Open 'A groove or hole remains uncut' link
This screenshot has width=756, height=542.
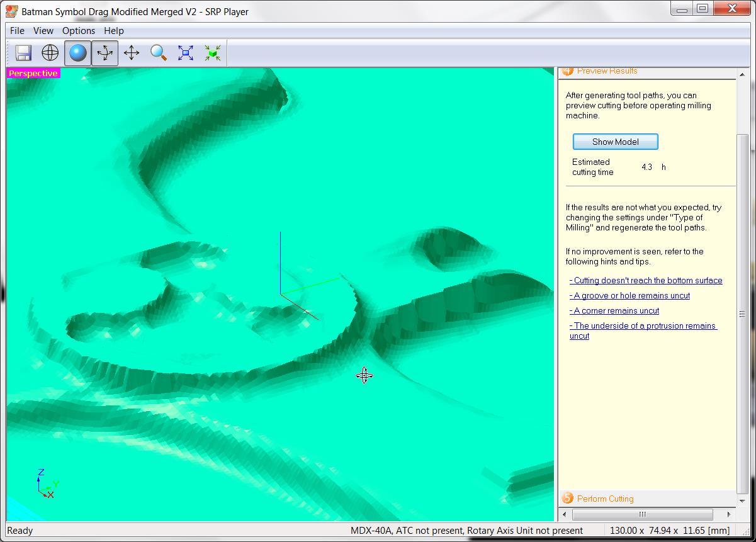tap(629, 296)
